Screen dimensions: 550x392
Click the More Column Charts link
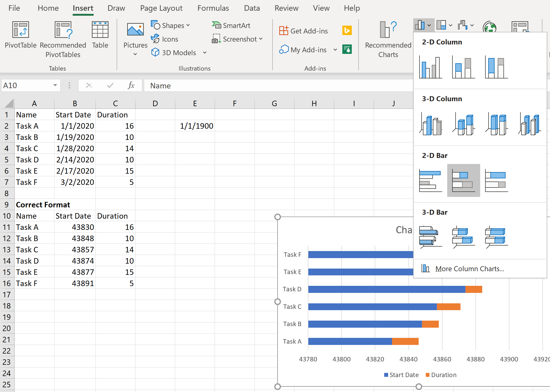470,269
